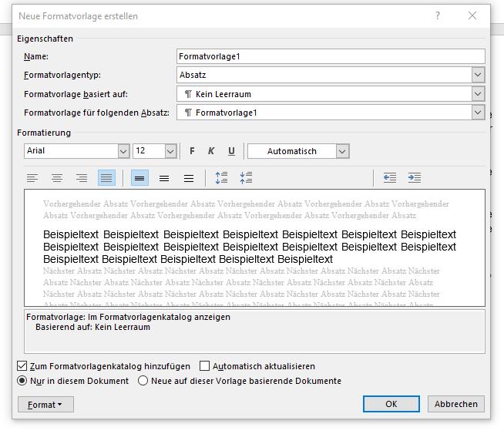The image size is (504, 434).
Task: Click the Abbrechen button
Action: point(457,404)
